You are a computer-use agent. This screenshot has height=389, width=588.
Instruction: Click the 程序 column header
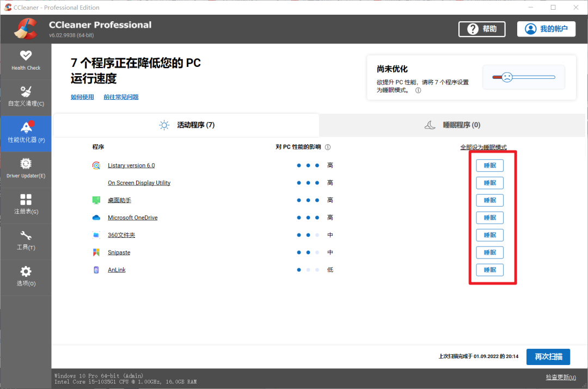(x=98, y=147)
